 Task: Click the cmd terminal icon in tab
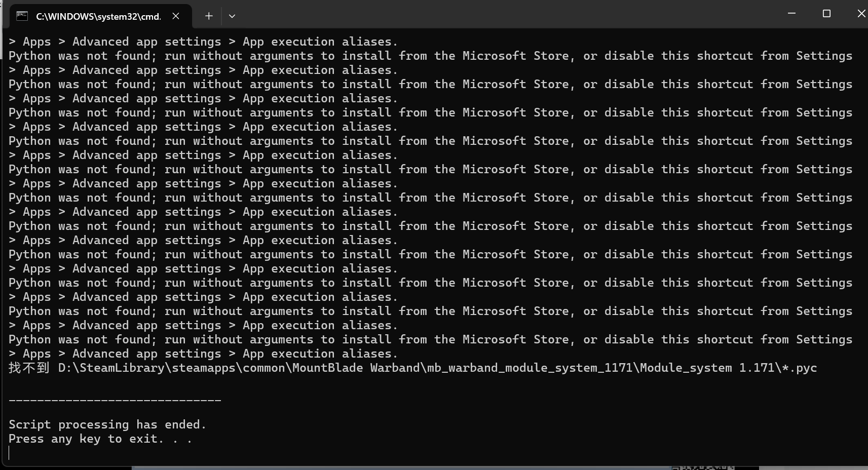[x=22, y=16]
